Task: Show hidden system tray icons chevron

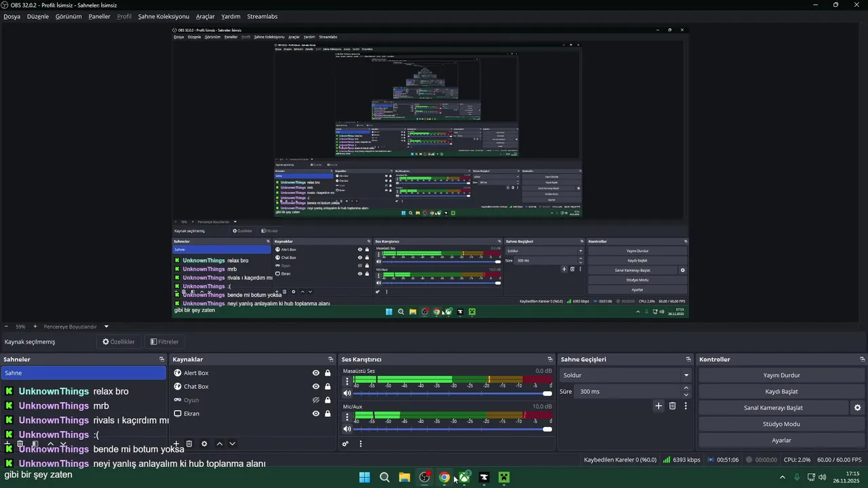Action: coord(782,477)
